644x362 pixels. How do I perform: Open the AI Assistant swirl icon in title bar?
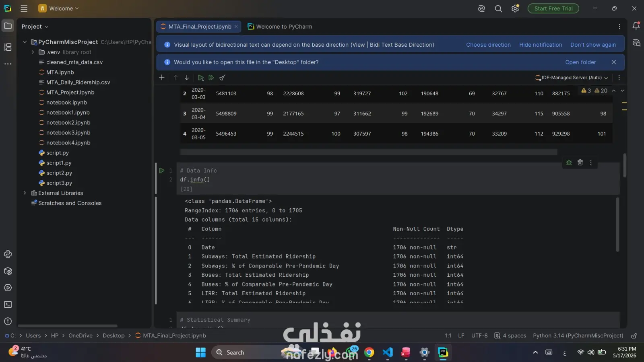click(x=481, y=8)
